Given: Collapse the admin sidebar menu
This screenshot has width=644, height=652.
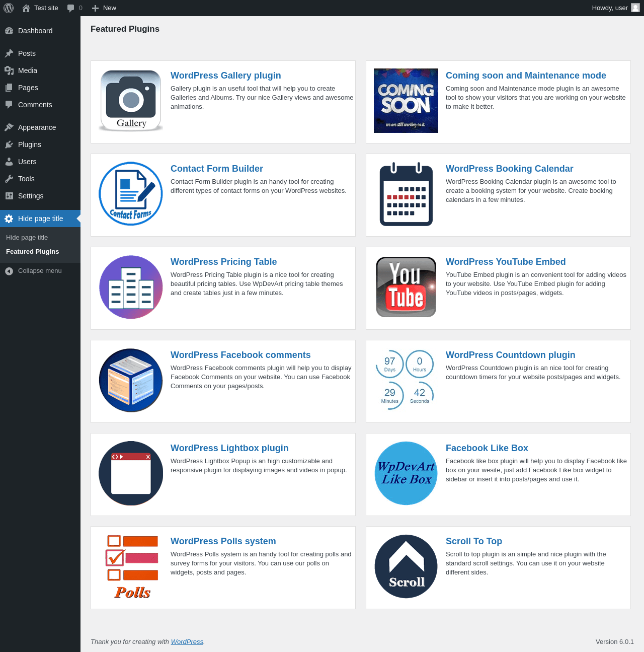Looking at the screenshot, I should (40, 271).
